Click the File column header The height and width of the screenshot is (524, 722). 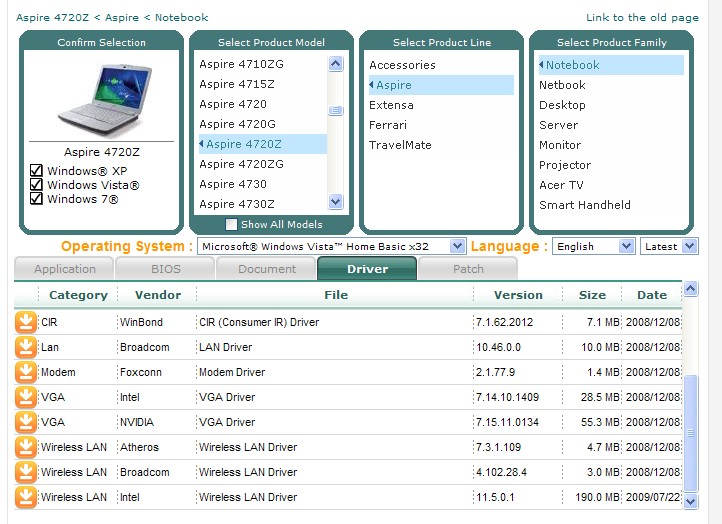pyautogui.click(x=336, y=295)
